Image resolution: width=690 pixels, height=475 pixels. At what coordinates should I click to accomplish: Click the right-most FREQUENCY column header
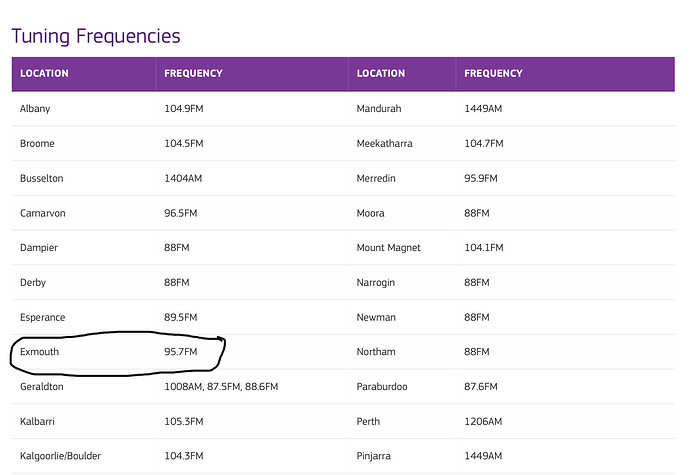pyautogui.click(x=493, y=73)
